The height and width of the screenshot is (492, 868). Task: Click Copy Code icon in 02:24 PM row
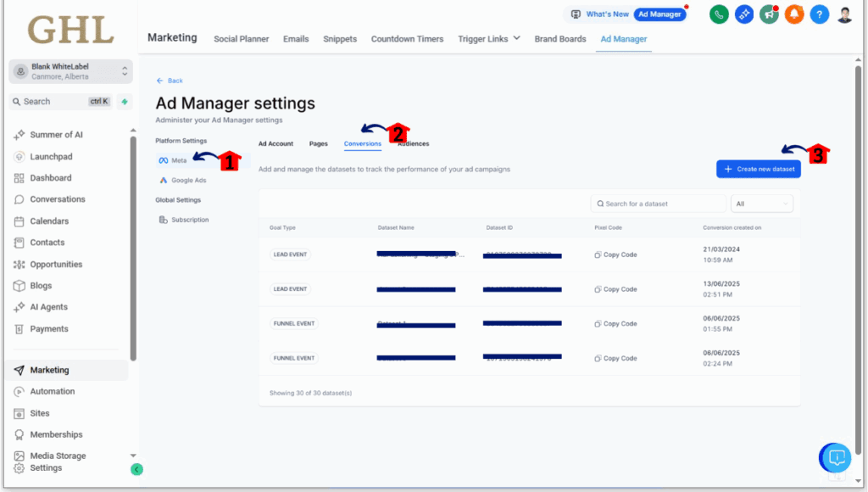598,359
